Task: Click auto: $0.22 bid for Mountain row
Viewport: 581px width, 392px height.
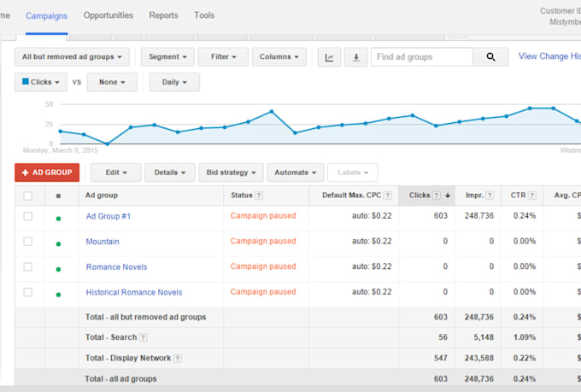Action: coord(372,241)
